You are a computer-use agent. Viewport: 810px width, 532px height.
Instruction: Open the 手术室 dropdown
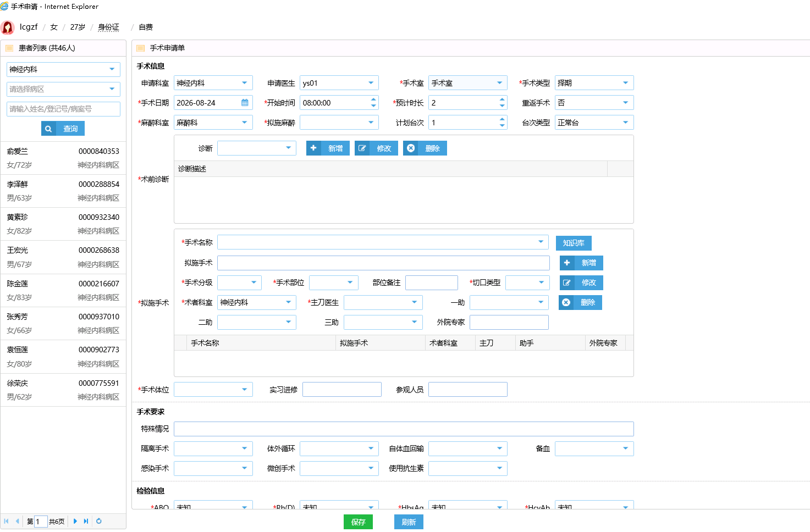tap(499, 83)
